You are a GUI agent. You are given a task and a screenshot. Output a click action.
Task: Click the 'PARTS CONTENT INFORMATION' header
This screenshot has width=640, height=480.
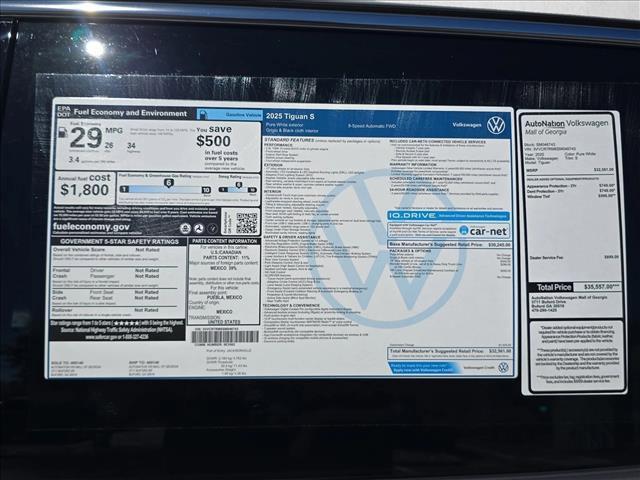pyautogui.click(x=224, y=241)
